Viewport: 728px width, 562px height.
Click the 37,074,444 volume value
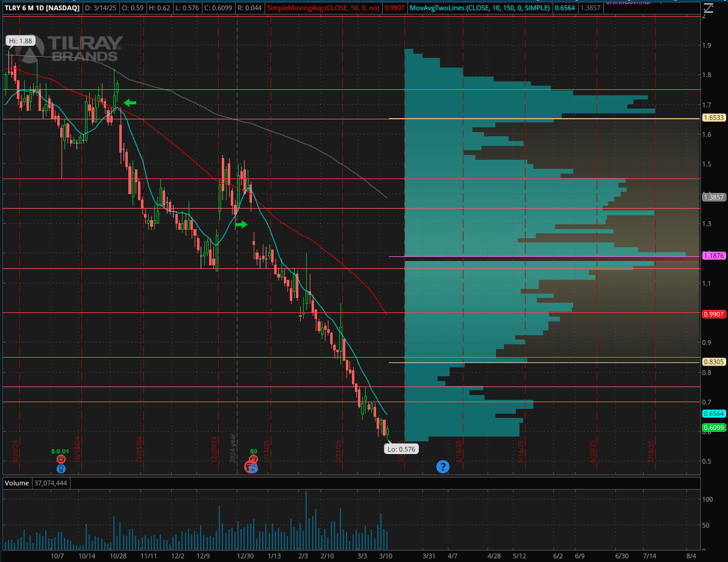tap(52, 483)
